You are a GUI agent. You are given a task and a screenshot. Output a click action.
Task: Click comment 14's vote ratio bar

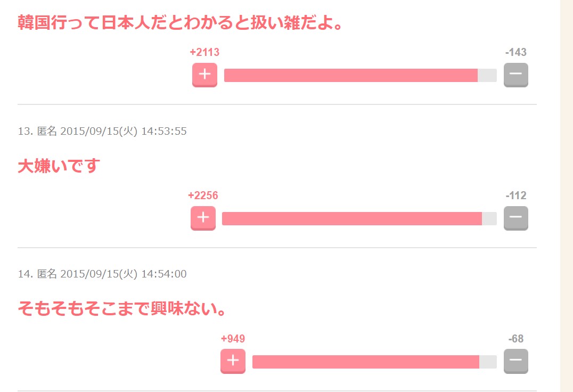tap(374, 362)
